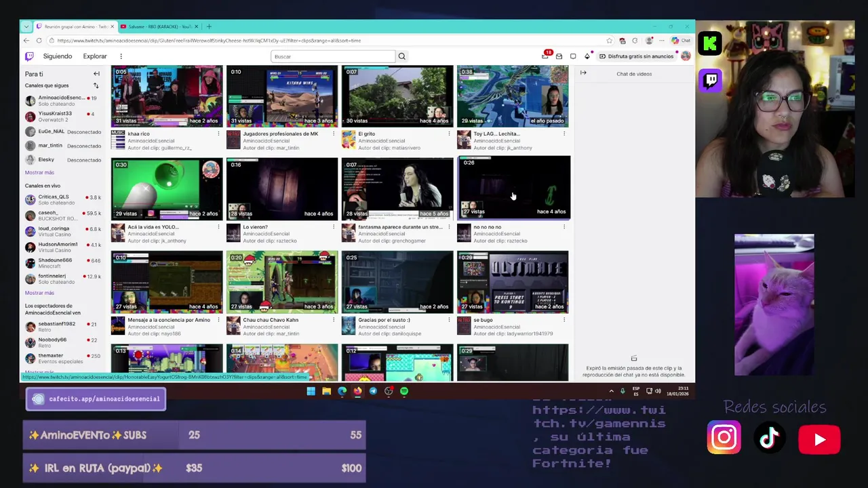Screen dimensions: 868x488
Task: Go to Explorar
Action: click(x=95, y=56)
